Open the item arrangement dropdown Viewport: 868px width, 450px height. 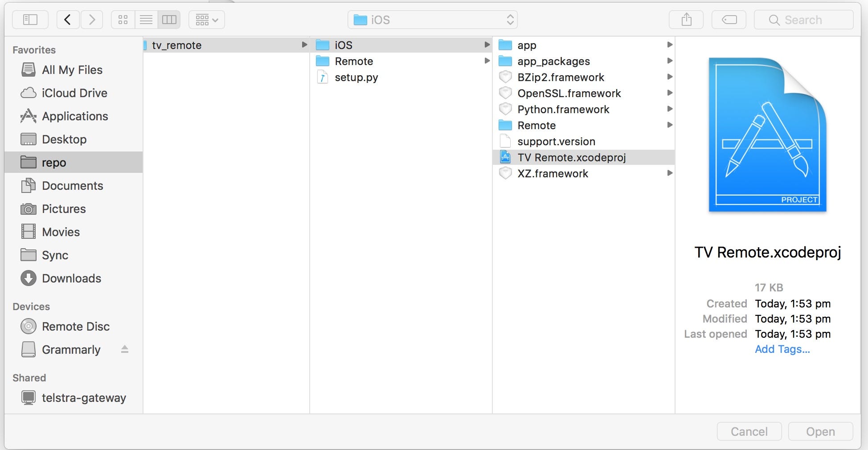(207, 20)
